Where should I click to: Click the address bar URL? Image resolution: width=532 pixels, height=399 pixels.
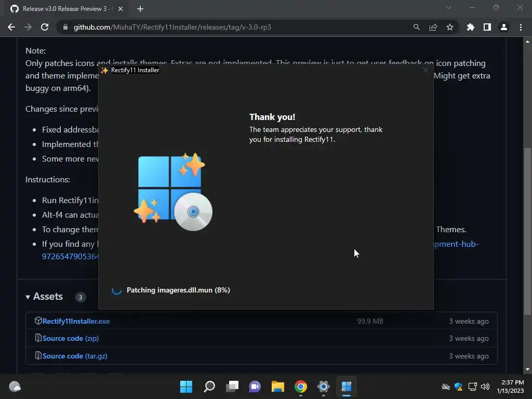[x=172, y=27]
